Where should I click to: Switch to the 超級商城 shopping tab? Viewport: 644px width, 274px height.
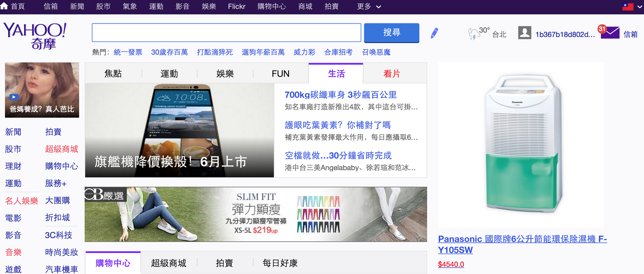169,263
